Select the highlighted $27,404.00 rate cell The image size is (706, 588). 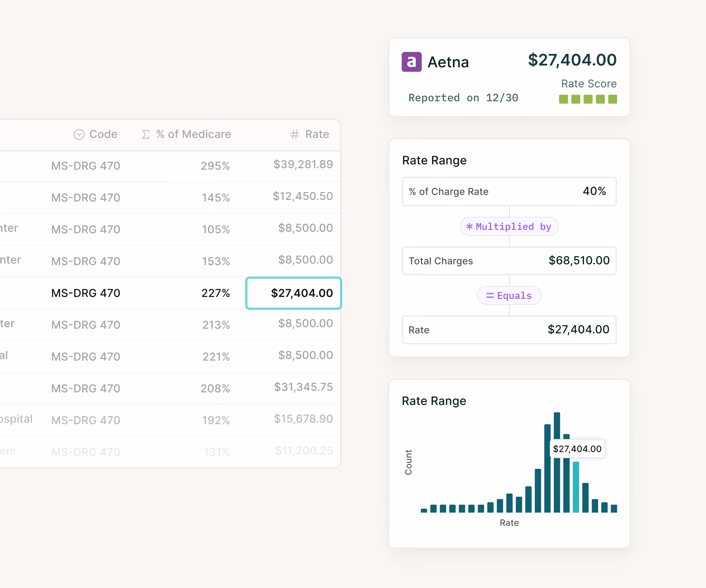coord(294,293)
